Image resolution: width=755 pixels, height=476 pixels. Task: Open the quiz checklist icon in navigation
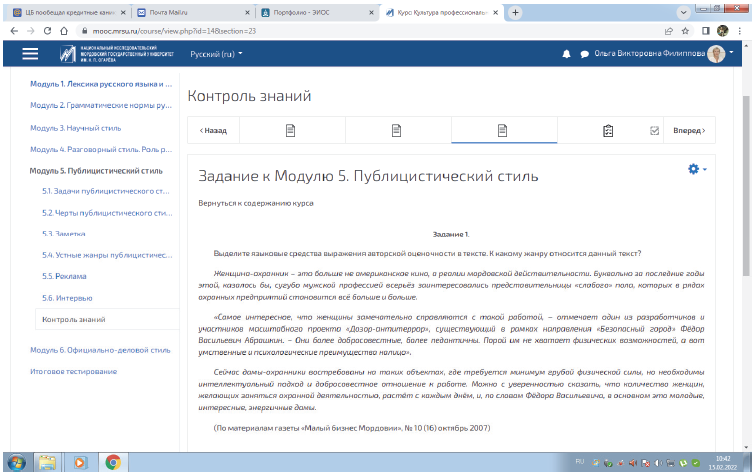click(x=607, y=130)
